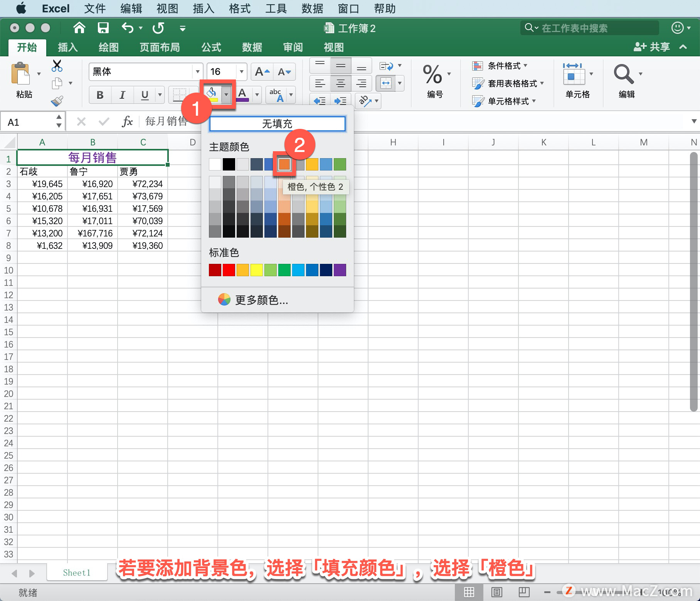Choose 无填充 no fill option
Viewport: 700px width, 601px height.
tap(277, 124)
